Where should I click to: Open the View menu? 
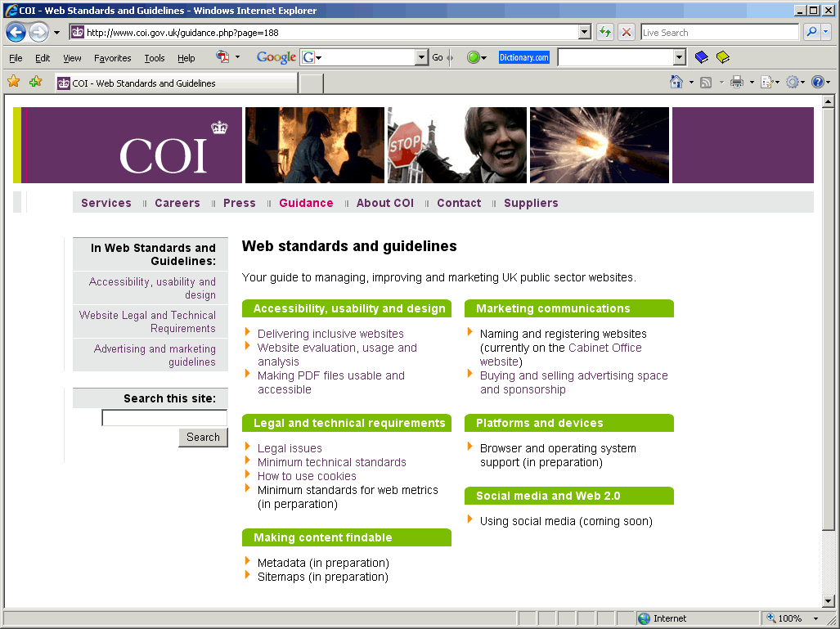pos(72,58)
